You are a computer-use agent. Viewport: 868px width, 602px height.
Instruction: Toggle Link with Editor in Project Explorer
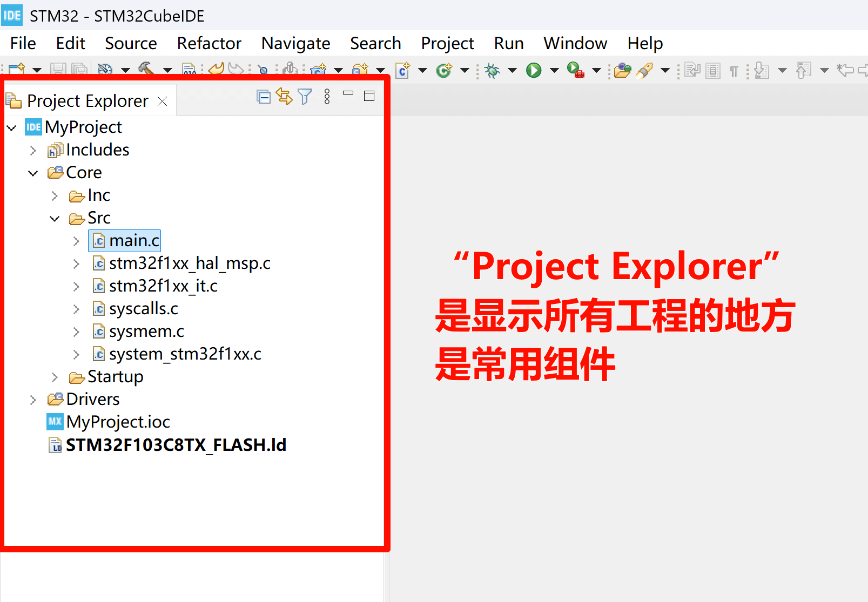pos(284,97)
